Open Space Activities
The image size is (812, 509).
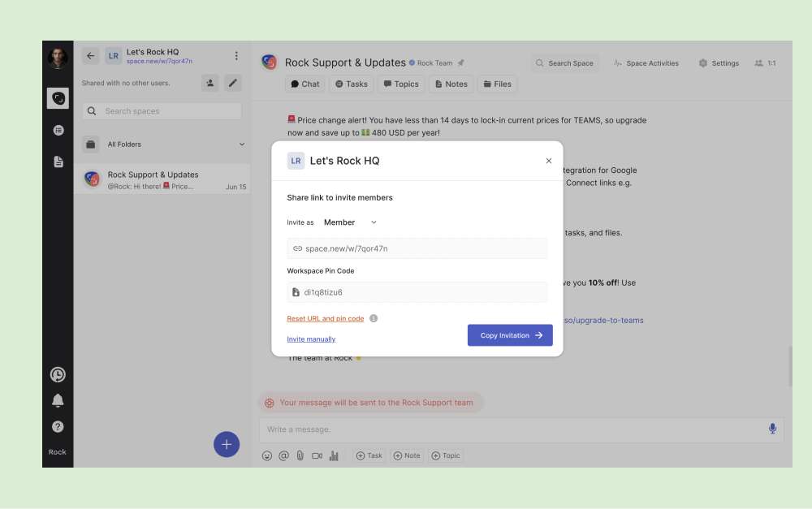coord(646,63)
